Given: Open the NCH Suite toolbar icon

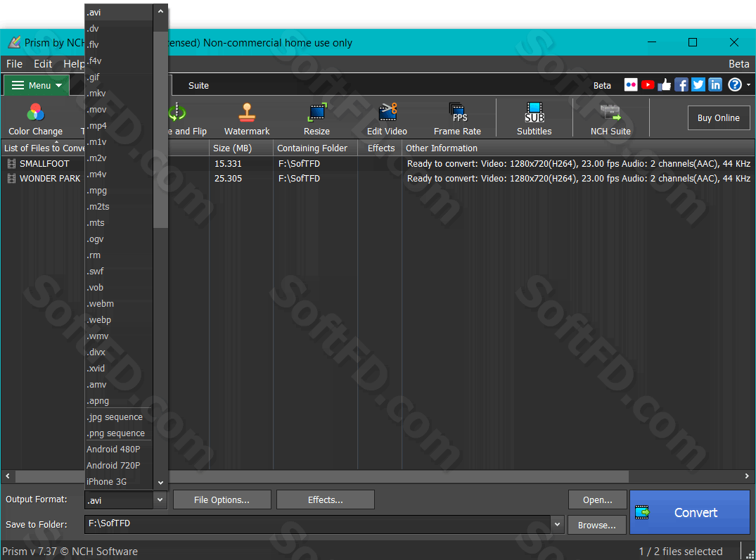Looking at the screenshot, I should (x=610, y=119).
